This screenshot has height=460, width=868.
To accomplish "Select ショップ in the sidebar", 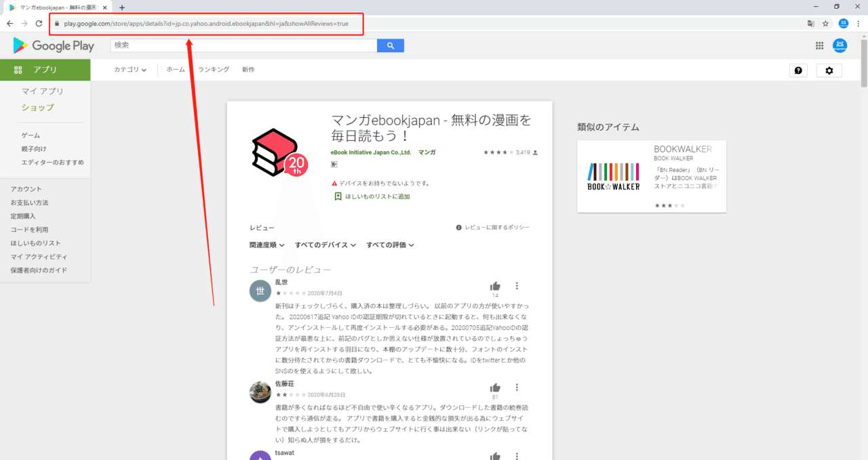I will coord(37,108).
